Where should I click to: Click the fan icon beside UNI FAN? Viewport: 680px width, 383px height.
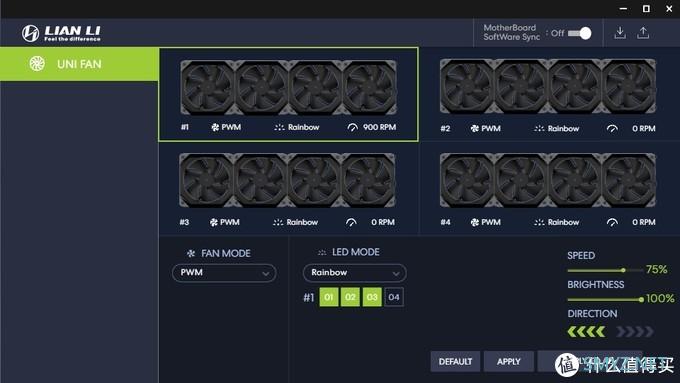point(37,64)
